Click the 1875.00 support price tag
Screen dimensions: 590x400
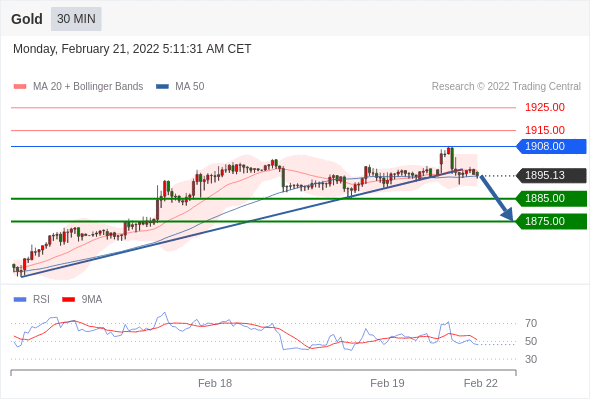pos(551,221)
